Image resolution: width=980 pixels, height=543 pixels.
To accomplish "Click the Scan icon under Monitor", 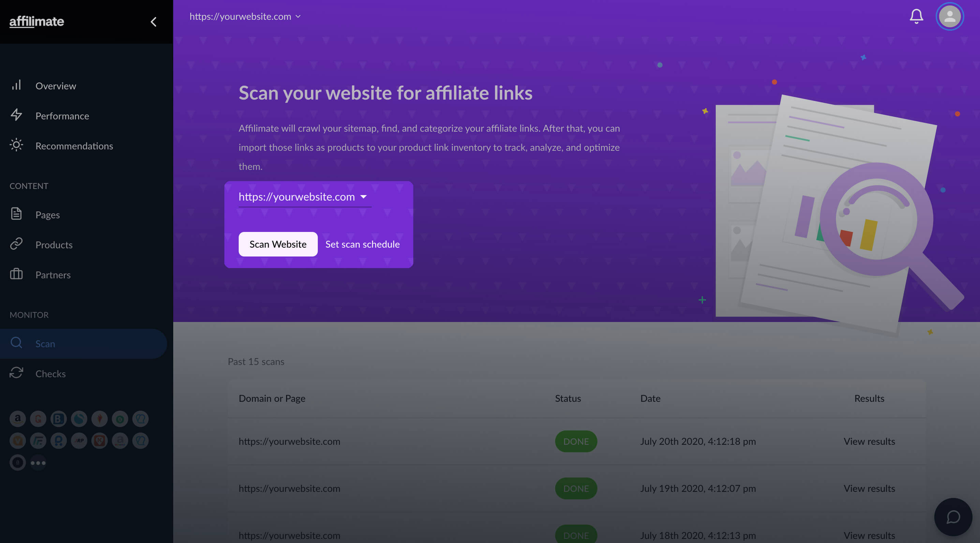I will [16, 343].
